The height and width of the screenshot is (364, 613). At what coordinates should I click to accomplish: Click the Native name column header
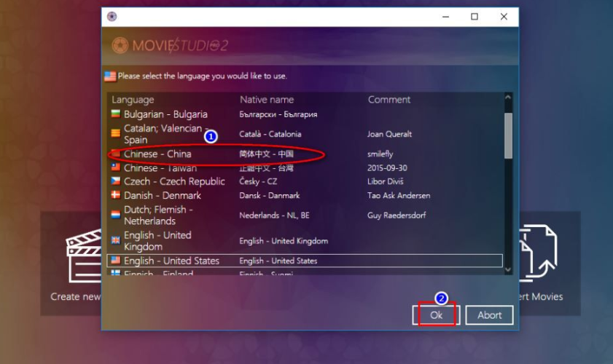(x=267, y=100)
